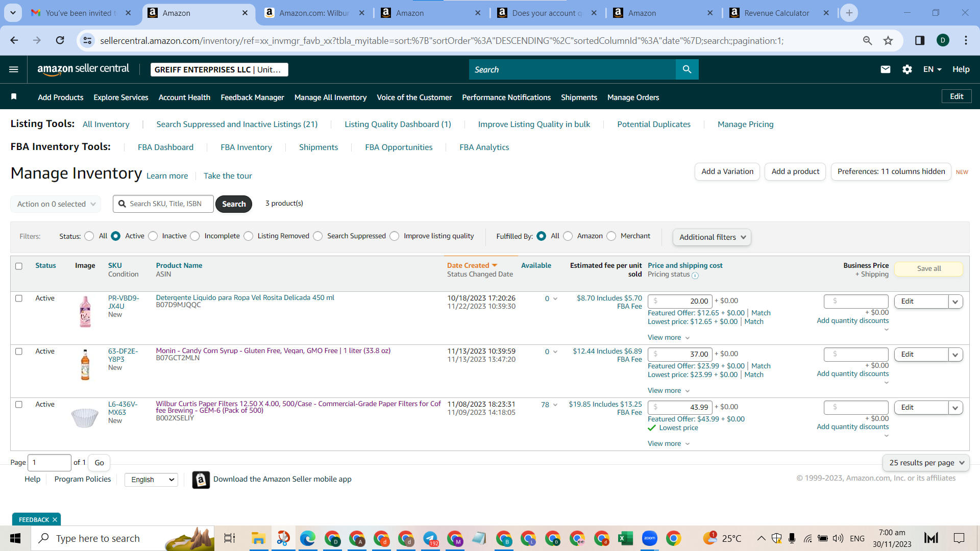Click the bookmark flag icon in navigation bar
The width and height of the screenshot is (980, 551).
pyautogui.click(x=14, y=97)
